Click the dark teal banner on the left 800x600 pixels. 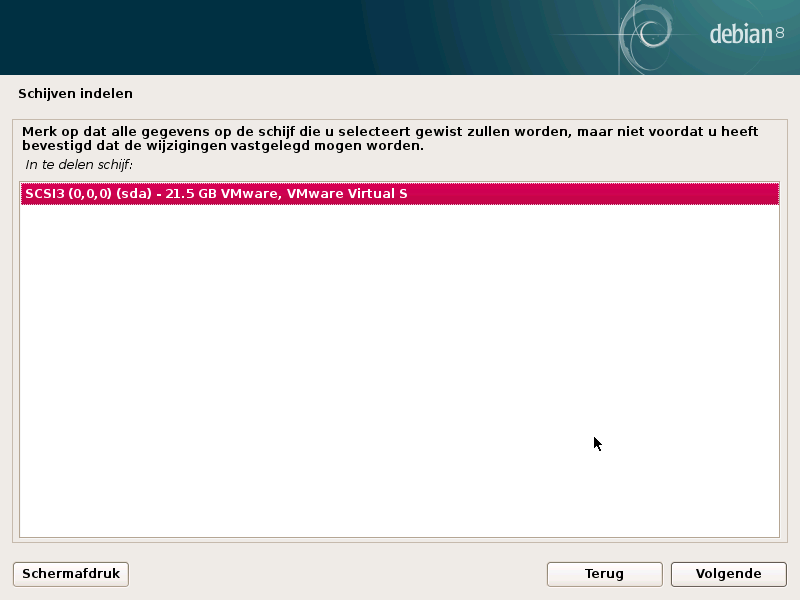click(200, 37)
